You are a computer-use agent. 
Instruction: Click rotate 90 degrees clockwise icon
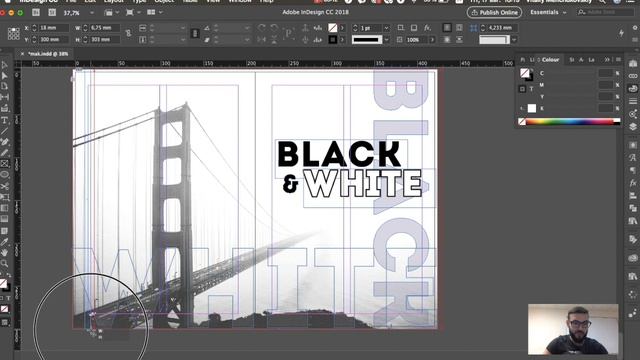click(262, 28)
